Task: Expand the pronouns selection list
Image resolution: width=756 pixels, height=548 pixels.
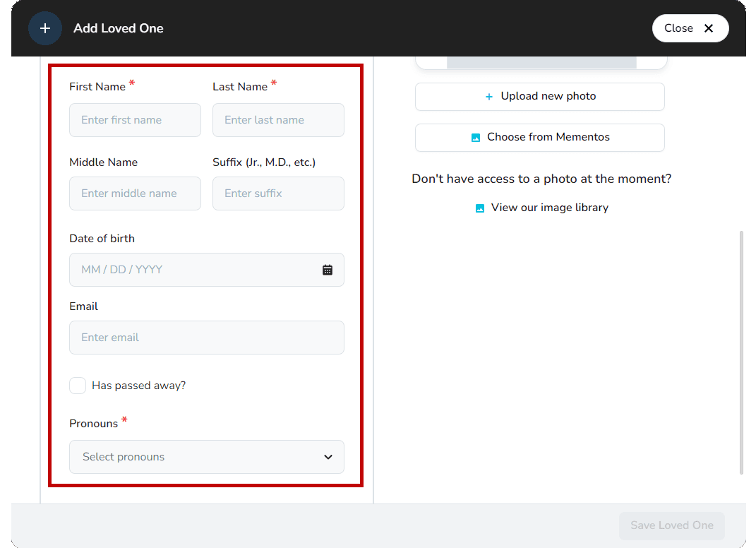Action: tap(206, 457)
